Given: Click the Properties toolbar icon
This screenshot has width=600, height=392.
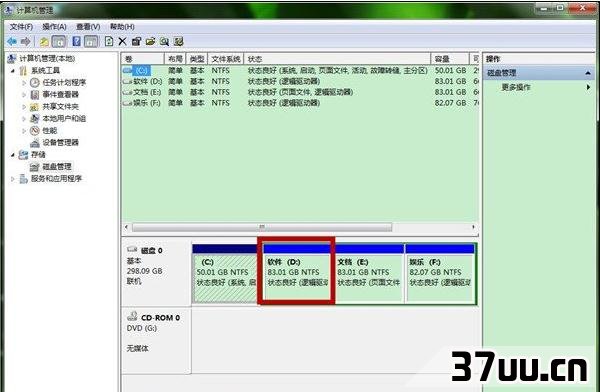Looking at the screenshot, I should pyautogui.click(x=136, y=41).
